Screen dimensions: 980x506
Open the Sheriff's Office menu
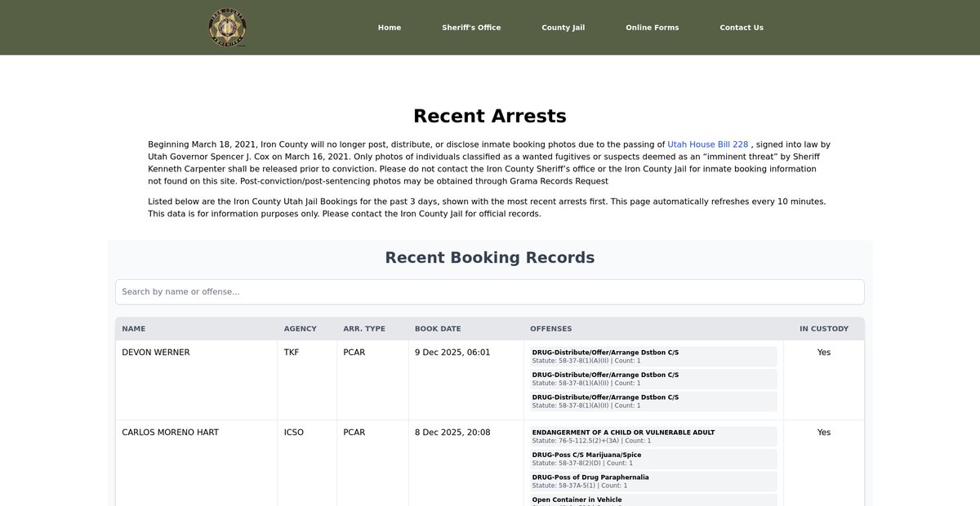(471, 28)
